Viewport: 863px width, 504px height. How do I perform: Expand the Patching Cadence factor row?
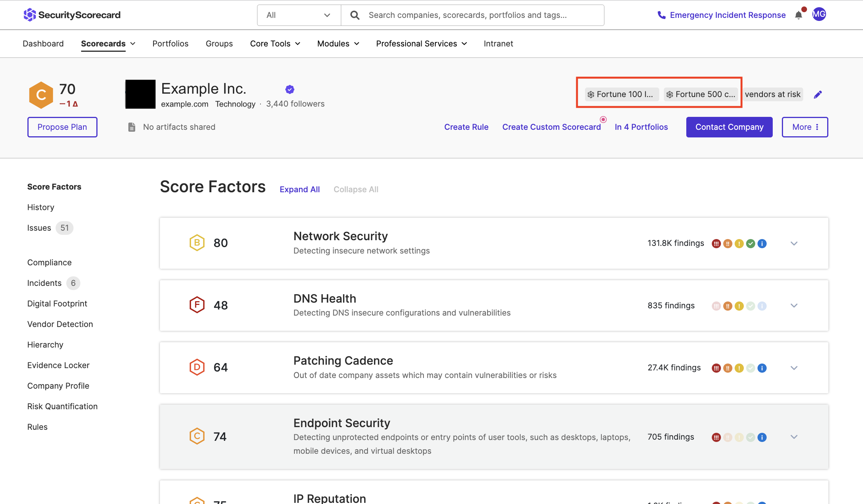794,368
